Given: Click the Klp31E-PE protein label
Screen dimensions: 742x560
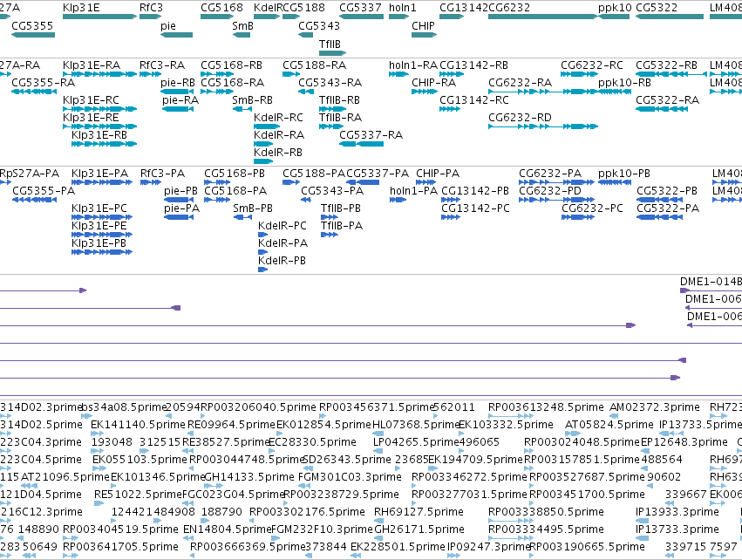Looking at the screenshot, I should pyautogui.click(x=99, y=226).
